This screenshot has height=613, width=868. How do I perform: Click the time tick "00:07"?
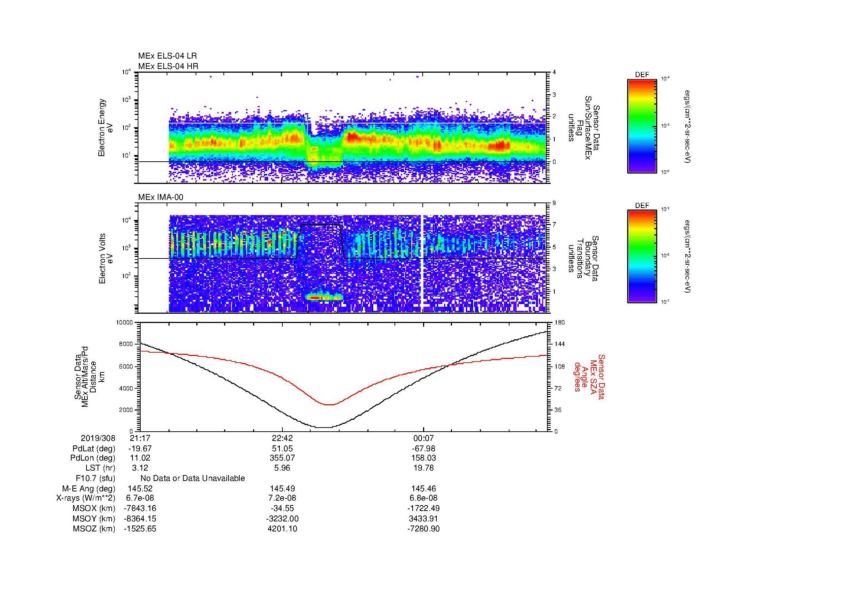point(423,438)
